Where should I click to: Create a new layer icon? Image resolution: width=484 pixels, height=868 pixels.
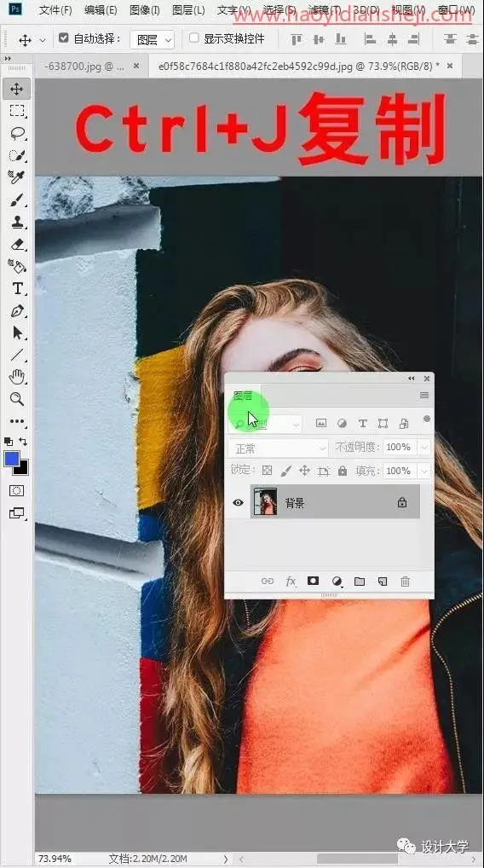[x=383, y=582]
